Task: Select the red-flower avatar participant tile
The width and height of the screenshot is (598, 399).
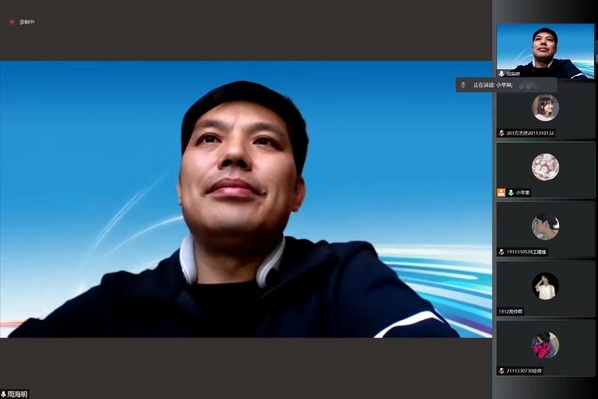Action: click(545, 349)
